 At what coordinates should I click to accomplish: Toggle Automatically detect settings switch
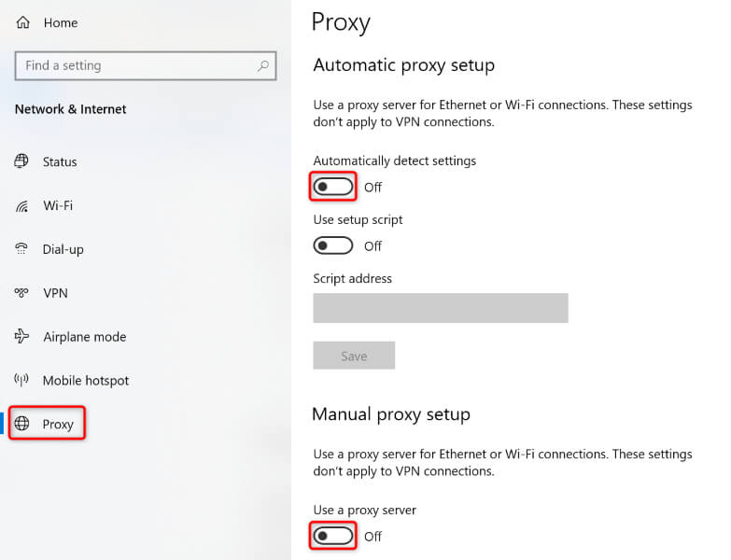tap(333, 187)
